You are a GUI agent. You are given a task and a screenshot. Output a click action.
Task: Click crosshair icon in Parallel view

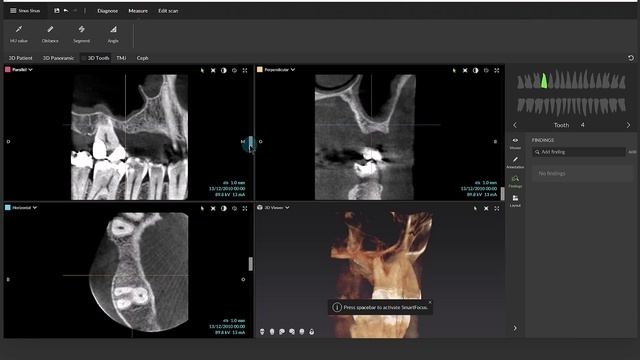[x=213, y=70]
